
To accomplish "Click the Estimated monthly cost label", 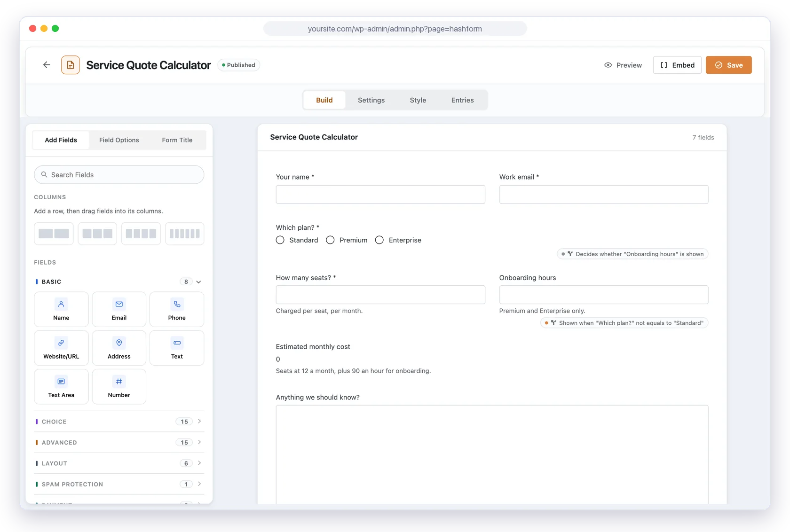I will click(313, 347).
